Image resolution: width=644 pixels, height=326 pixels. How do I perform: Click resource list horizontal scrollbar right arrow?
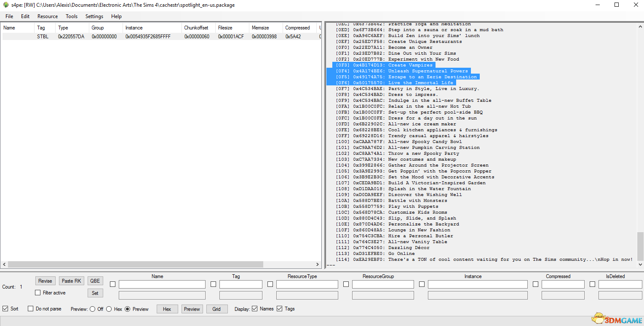click(318, 265)
